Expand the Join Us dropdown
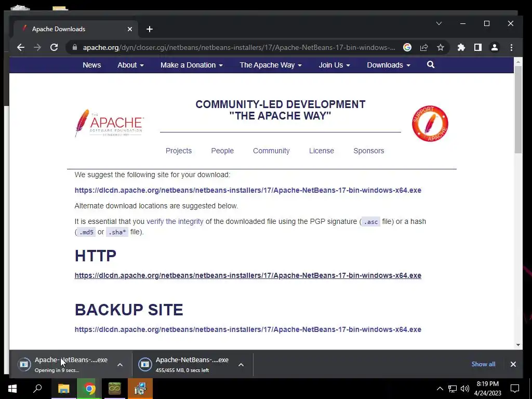Screen dimensions: 532x399 pos(334,65)
